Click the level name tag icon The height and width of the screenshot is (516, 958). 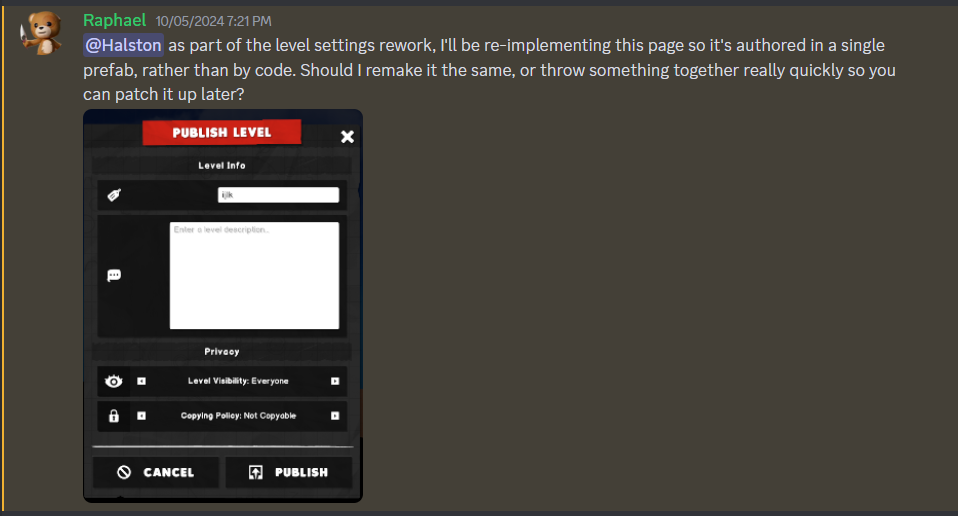coord(114,195)
